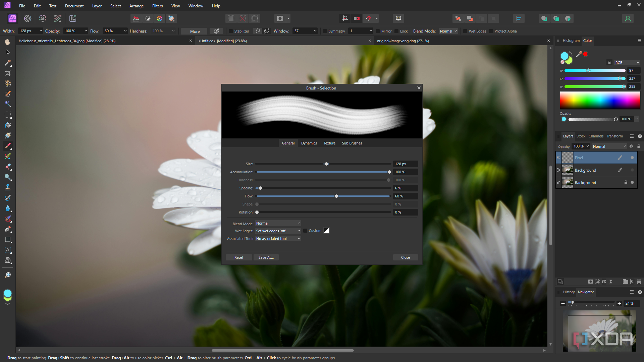Open the Arrange menu

(137, 6)
